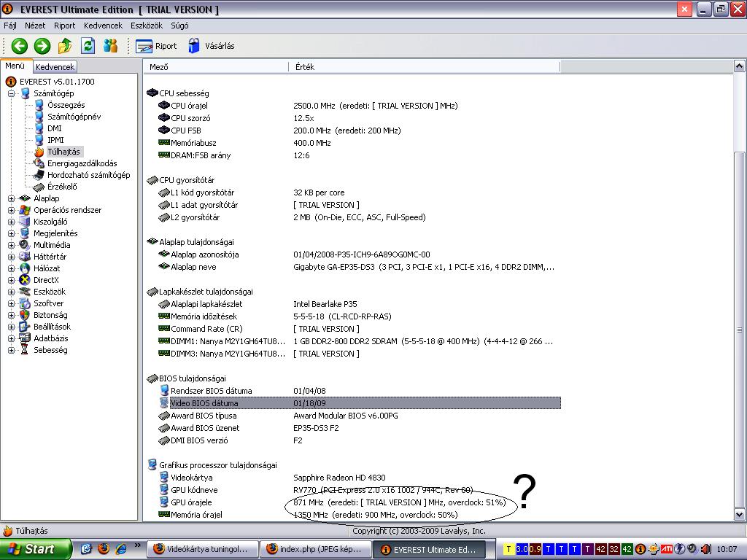Image resolution: width=747 pixels, height=560 pixels.
Task: Click the scroll down arrow of details pane
Action: click(739, 514)
